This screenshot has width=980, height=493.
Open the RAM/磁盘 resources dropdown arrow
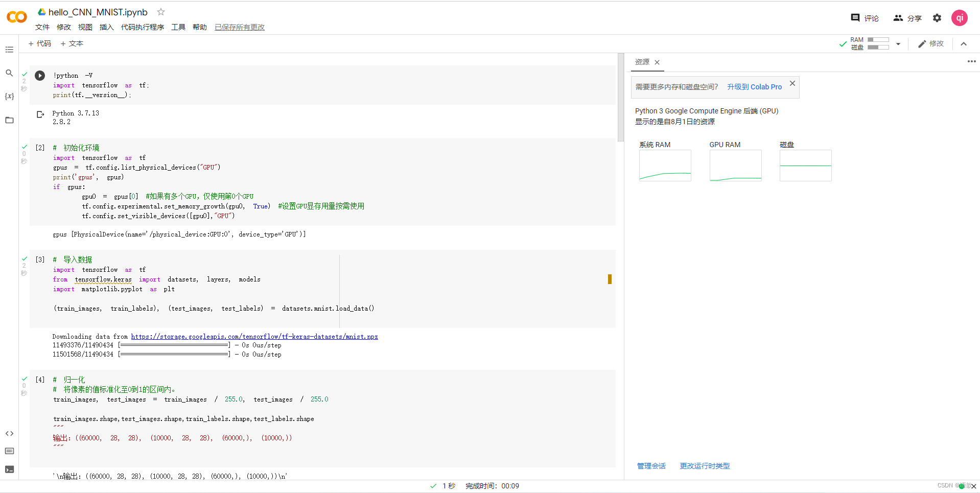tap(899, 43)
